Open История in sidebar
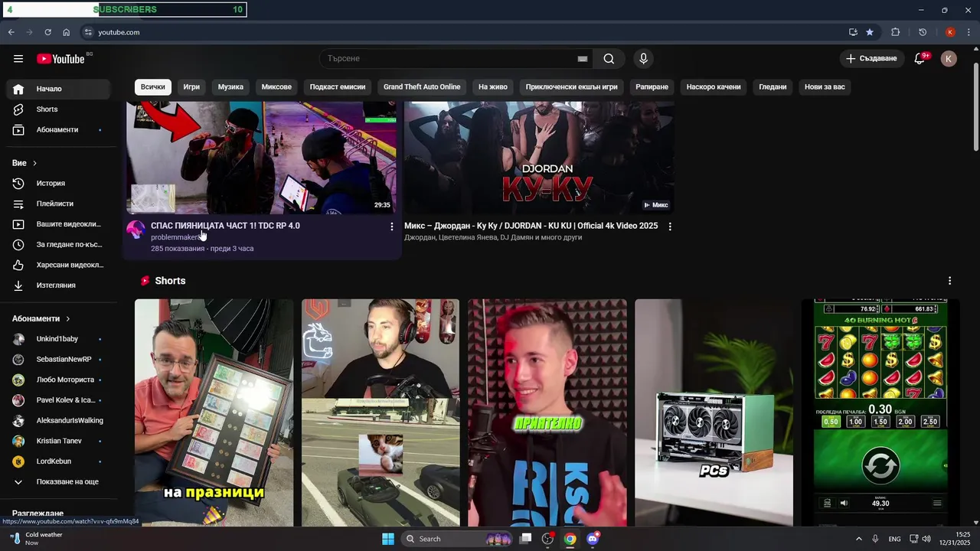 coord(58,184)
